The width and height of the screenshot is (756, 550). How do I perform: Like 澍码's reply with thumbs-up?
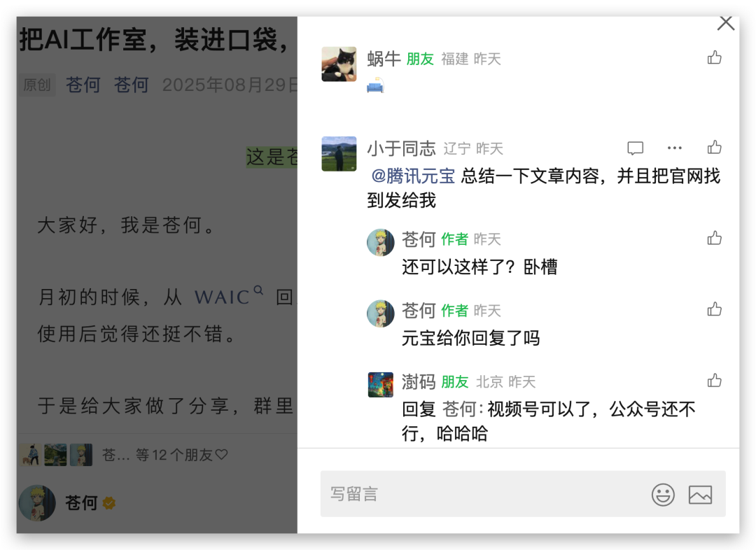click(714, 381)
